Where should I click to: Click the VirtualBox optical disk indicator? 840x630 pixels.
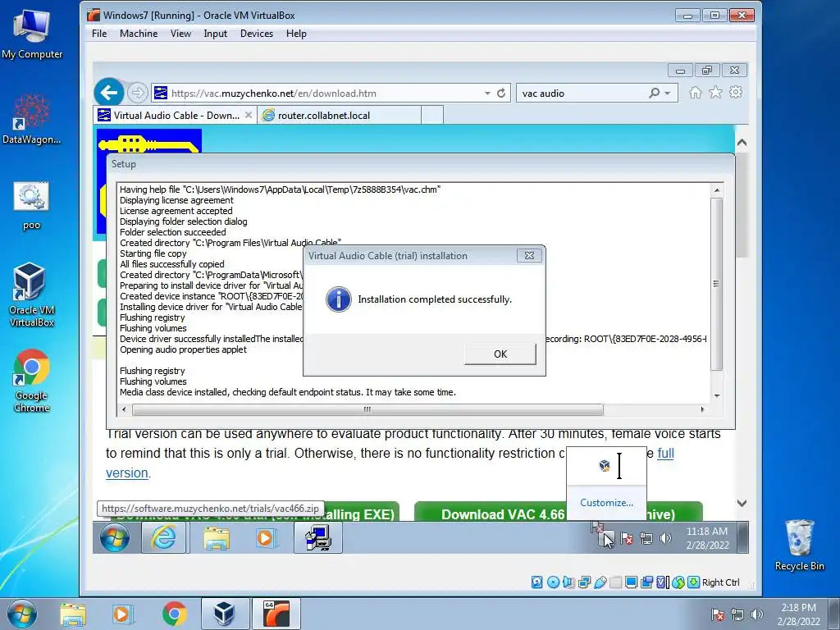tap(553, 582)
